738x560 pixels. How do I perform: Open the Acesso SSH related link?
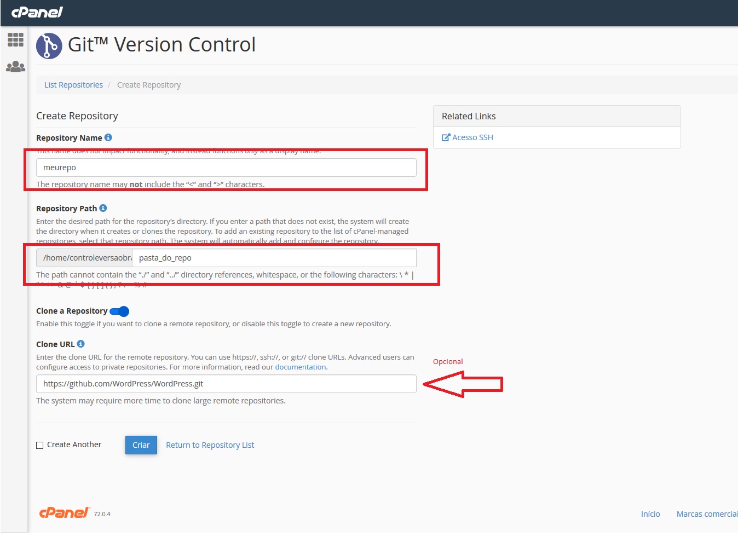click(472, 137)
